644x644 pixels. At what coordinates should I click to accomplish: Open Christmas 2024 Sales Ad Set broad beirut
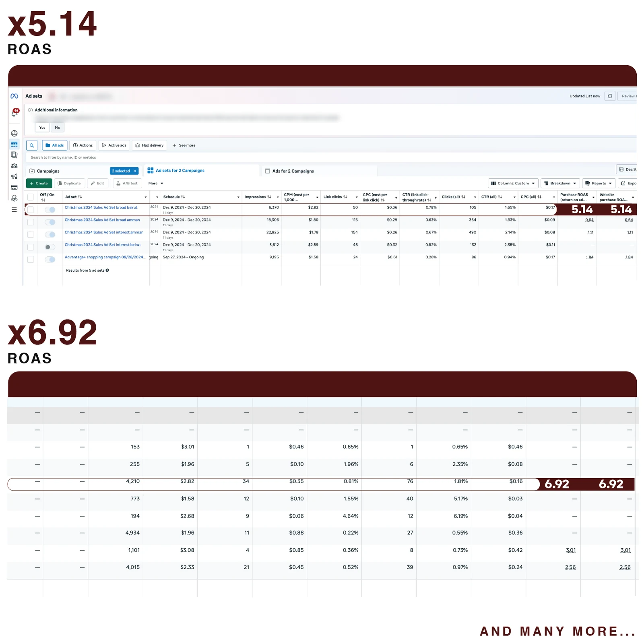click(101, 208)
